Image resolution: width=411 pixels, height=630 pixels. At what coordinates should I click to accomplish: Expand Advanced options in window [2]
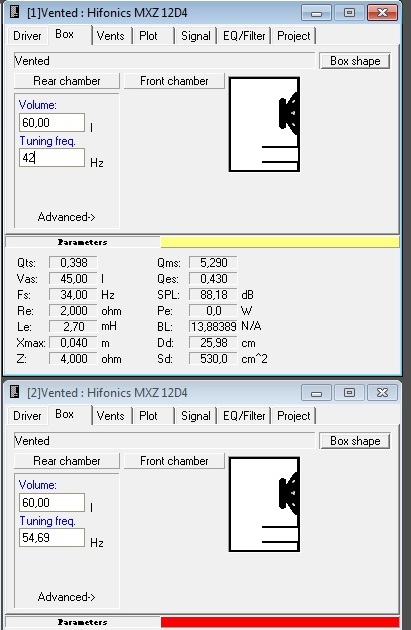[66, 597]
